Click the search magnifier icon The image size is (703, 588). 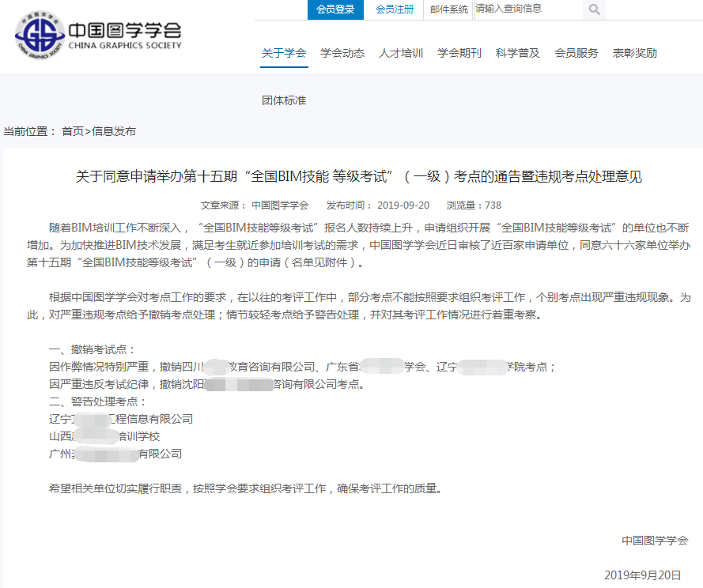(x=593, y=10)
